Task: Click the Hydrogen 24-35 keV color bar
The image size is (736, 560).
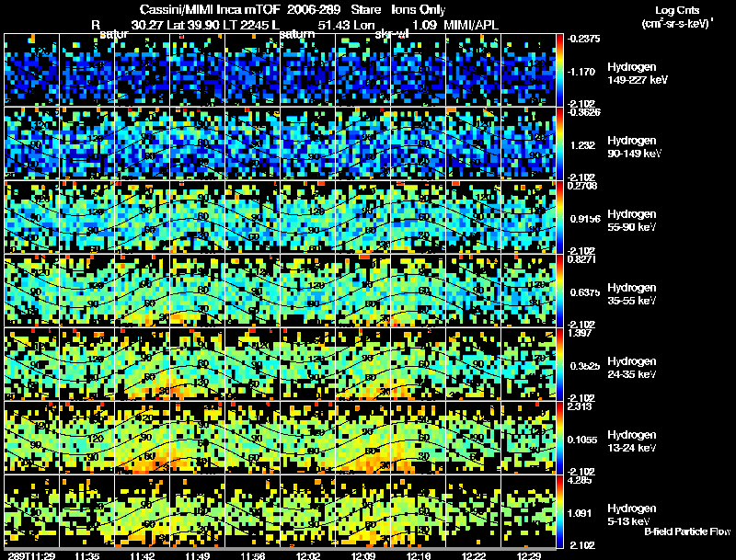Action: click(559, 364)
